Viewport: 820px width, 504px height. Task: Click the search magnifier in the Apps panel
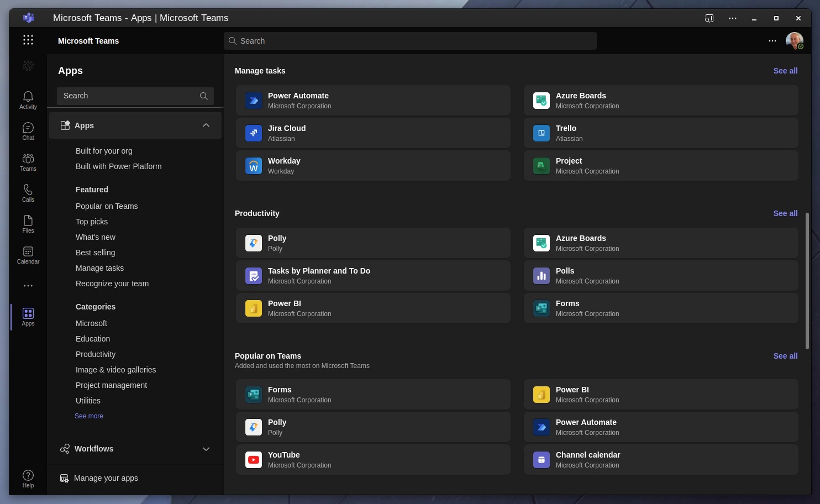(x=204, y=96)
